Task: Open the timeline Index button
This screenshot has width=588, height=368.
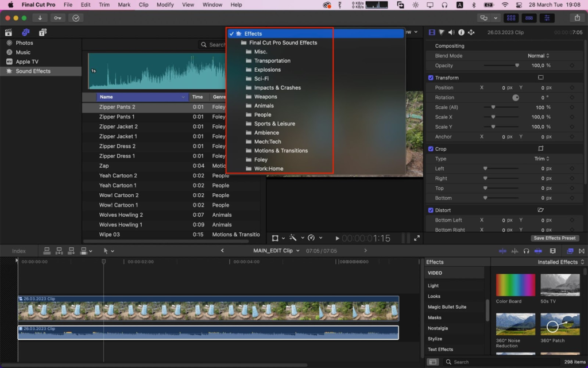Action: click(19, 251)
